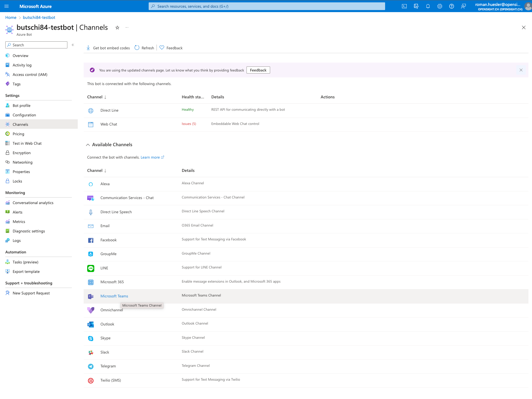532x399 pixels.
Task: Dismiss the updated channels banner
Action: (x=521, y=70)
